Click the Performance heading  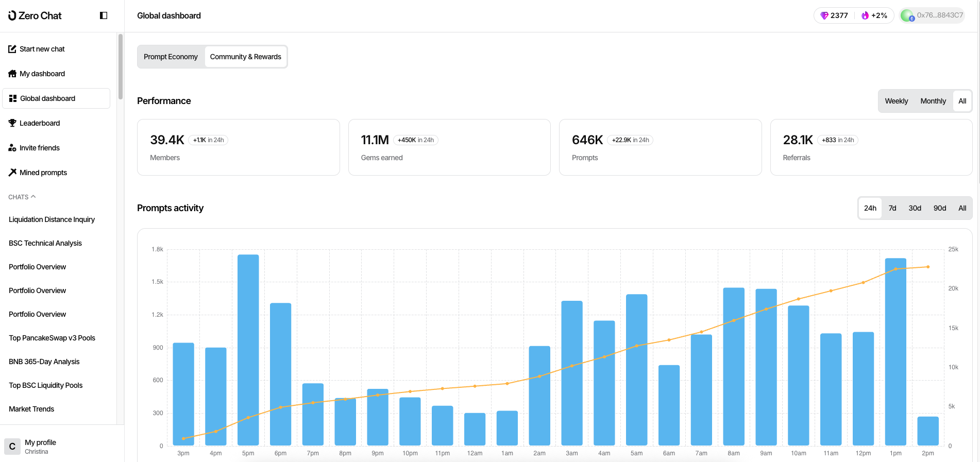pos(164,101)
